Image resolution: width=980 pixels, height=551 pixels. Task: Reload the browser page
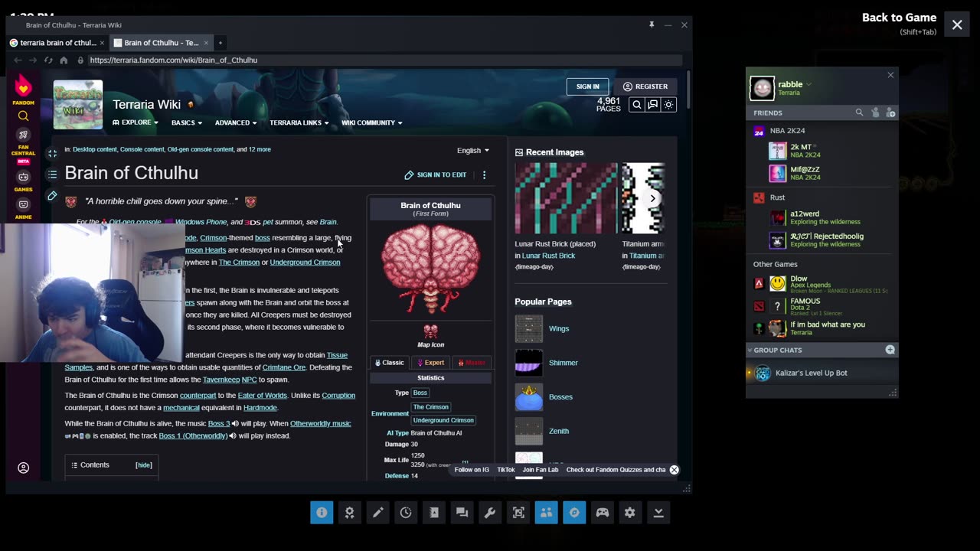tap(48, 60)
